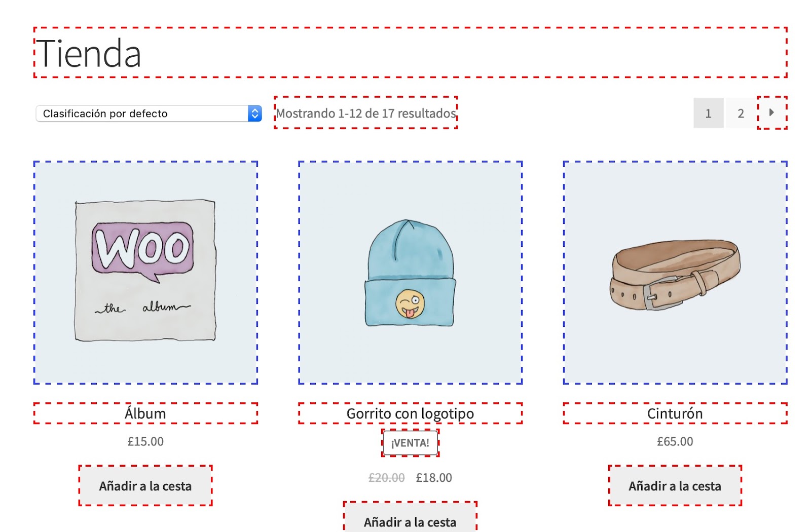Go to next results page arrow
The width and height of the screenshot is (811, 532).
coord(772,112)
